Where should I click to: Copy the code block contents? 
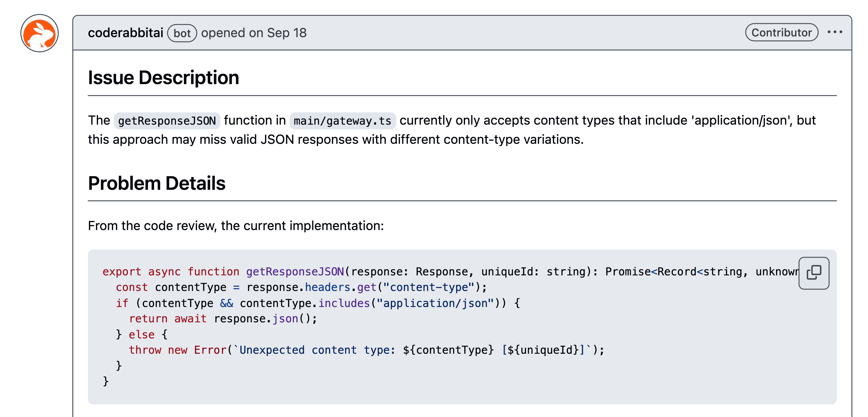pyautogui.click(x=813, y=273)
